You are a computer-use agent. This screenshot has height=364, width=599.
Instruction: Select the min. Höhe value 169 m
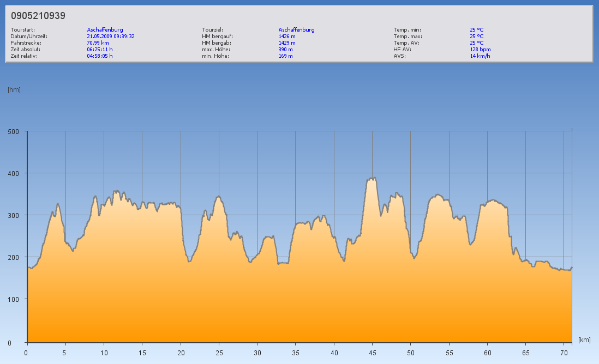tap(285, 56)
